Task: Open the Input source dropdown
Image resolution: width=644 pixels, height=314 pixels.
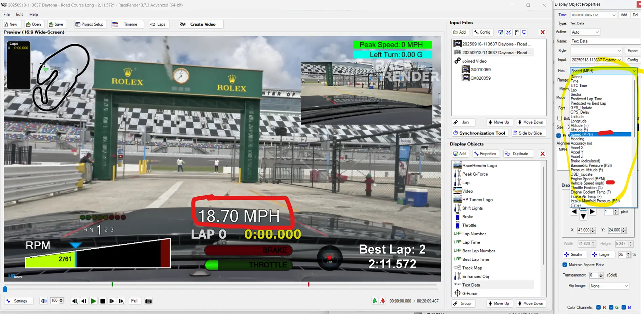Action: click(x=596, y=60)
